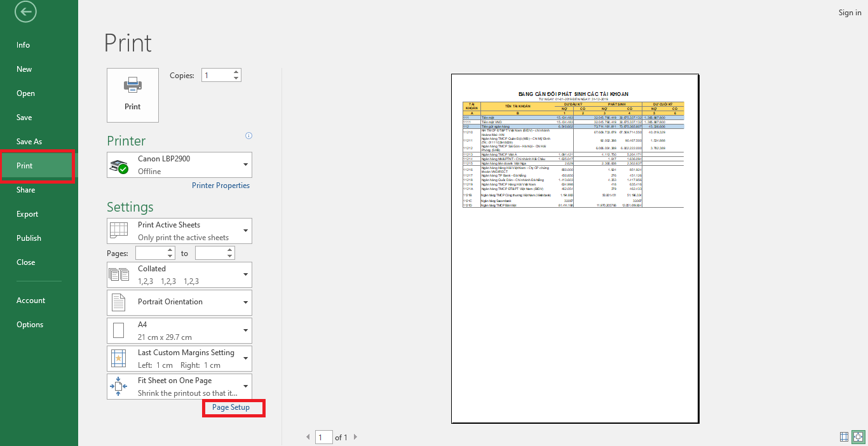Screen dimensions: 868x446
Task: Toggle Zoom to Page icon
Action: 858,436
